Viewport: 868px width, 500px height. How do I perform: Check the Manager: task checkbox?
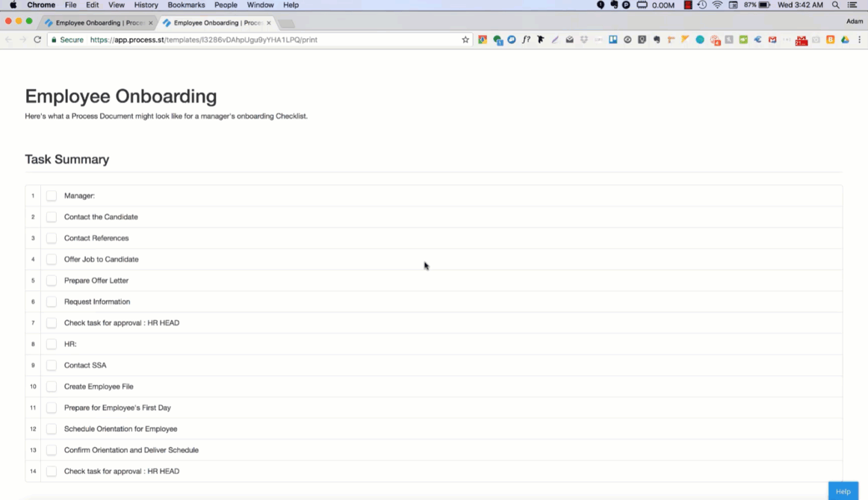(52, 196)
